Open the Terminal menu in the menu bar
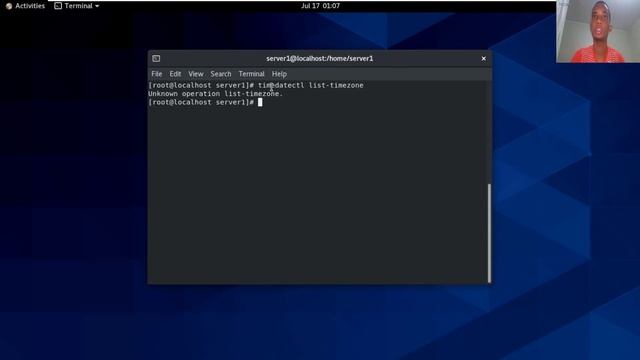The width and height of the screenshot is (640, 360). 251,74
